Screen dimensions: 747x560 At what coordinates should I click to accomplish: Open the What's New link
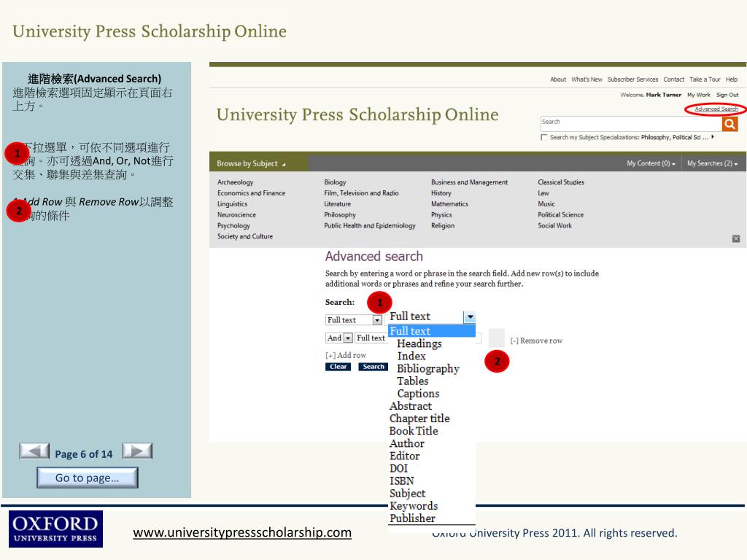(x=587, y=79)
